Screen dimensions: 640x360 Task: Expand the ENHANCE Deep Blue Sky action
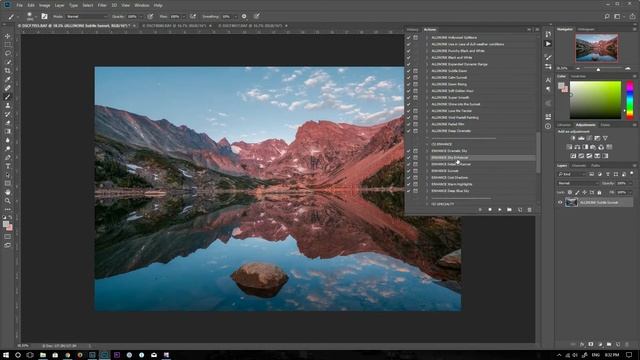coord(427,191)
